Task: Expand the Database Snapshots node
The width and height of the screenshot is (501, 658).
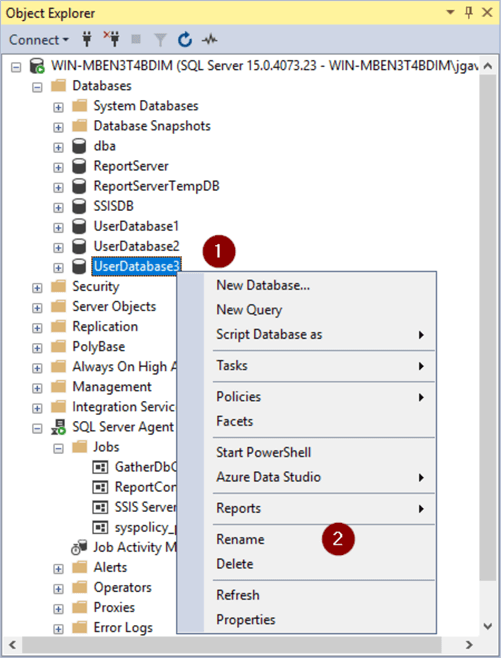Action: (58, 127)
